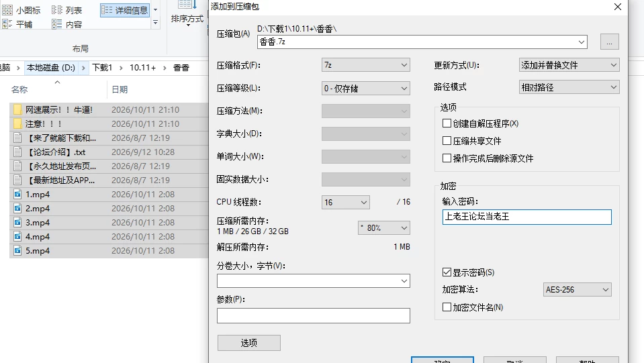
Task: Select the 详细信息 layout option
Action: (x=125, y=10)
